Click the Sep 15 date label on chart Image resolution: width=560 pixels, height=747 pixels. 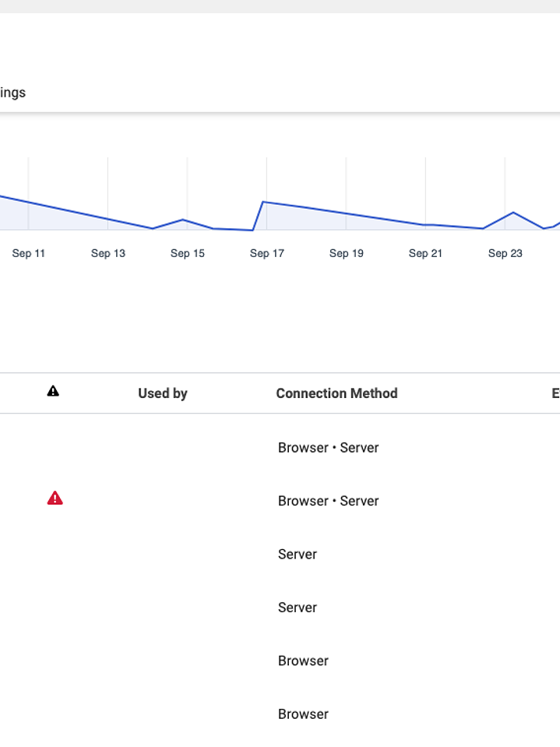(188, 253)
